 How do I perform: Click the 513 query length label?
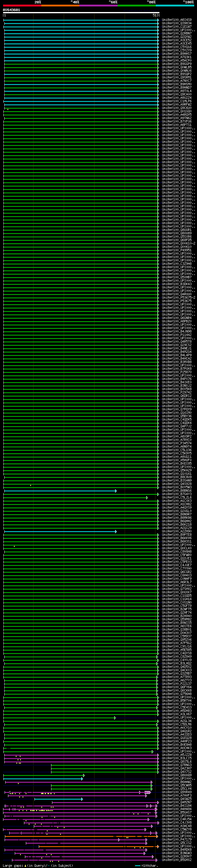tap(155, 15)
